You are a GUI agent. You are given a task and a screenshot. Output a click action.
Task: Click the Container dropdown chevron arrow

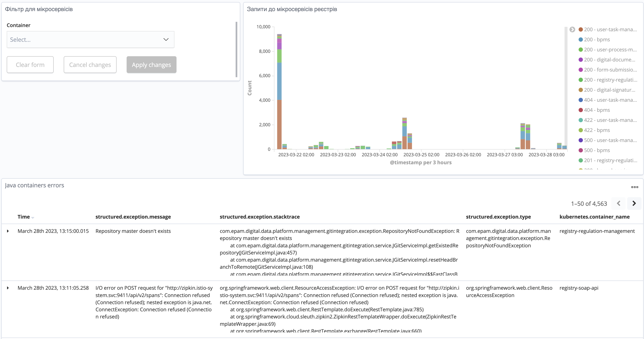(x=166, y=39)
